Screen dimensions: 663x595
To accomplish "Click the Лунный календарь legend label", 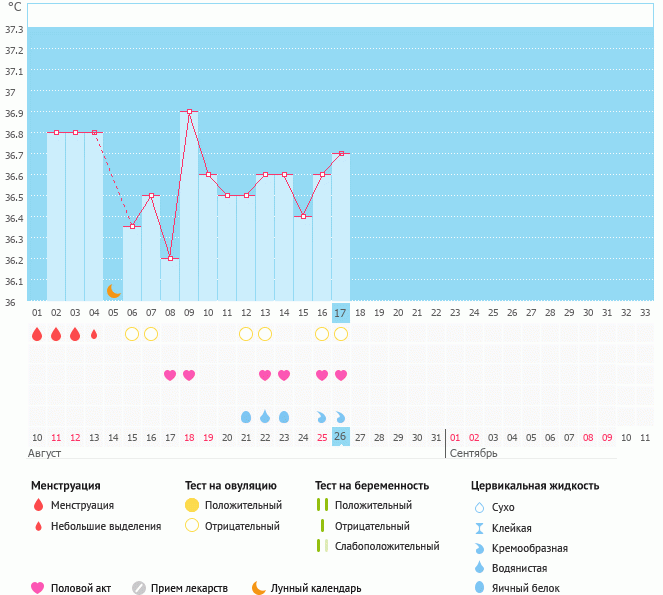I will (x=312, y=588).
